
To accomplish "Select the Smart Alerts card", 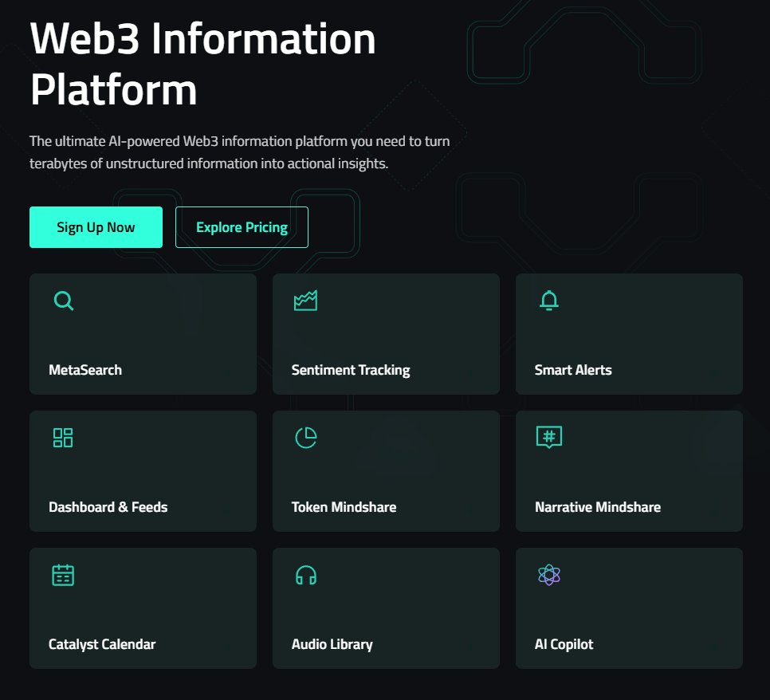I will (x=629, y=333).
